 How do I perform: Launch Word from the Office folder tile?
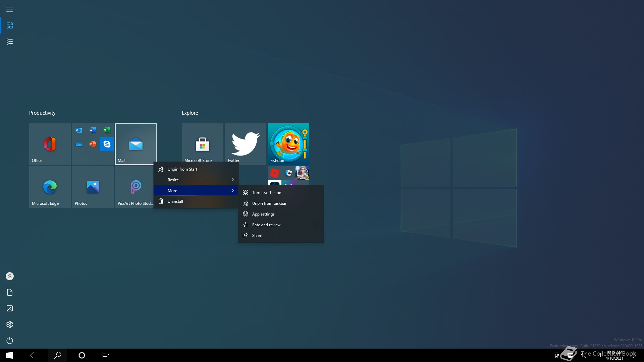(x=93, y=130)
